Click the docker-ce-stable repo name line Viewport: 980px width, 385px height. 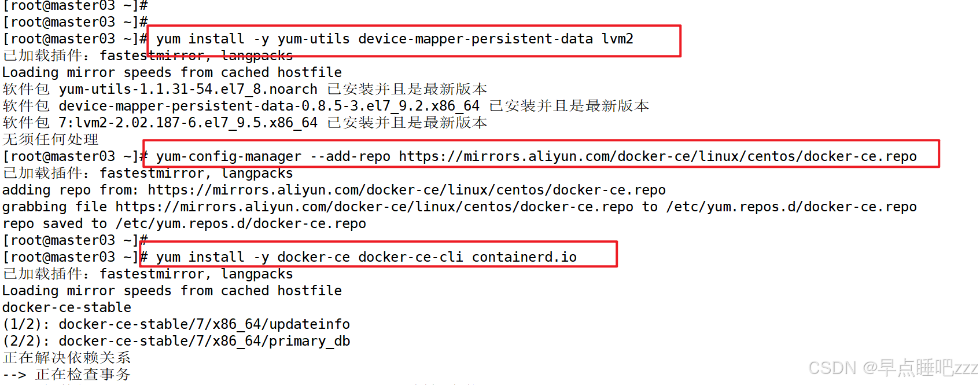tap(67, 307)
